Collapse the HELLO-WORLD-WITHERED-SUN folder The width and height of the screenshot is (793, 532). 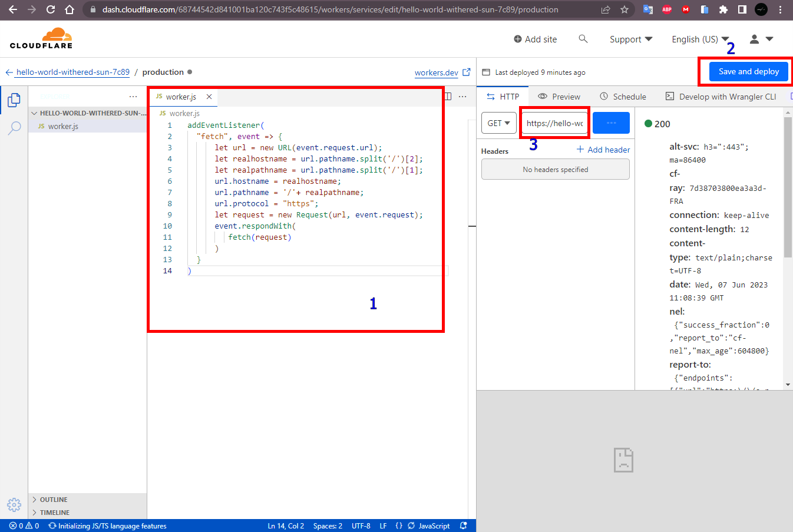87,113
